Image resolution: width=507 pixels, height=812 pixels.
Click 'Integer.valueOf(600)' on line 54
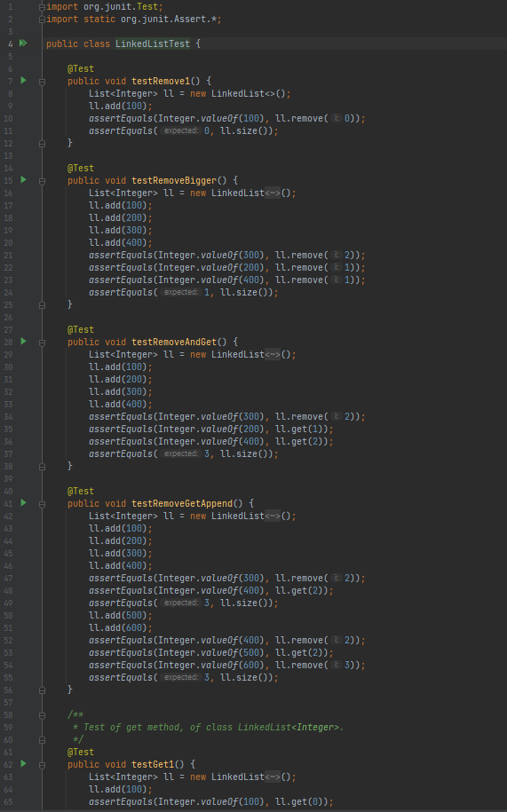(x=211, y=666)
